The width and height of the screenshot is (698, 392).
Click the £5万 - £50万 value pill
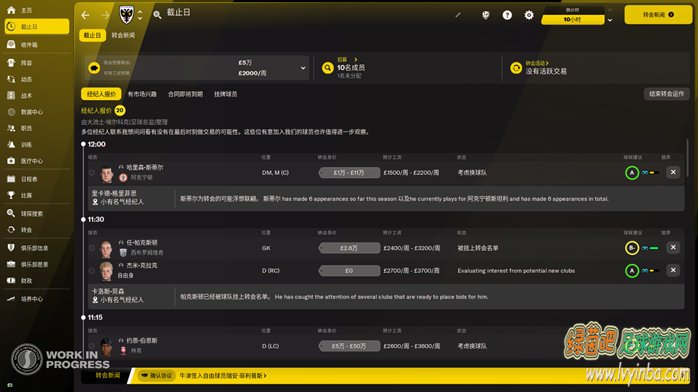(x=349, y=346)
